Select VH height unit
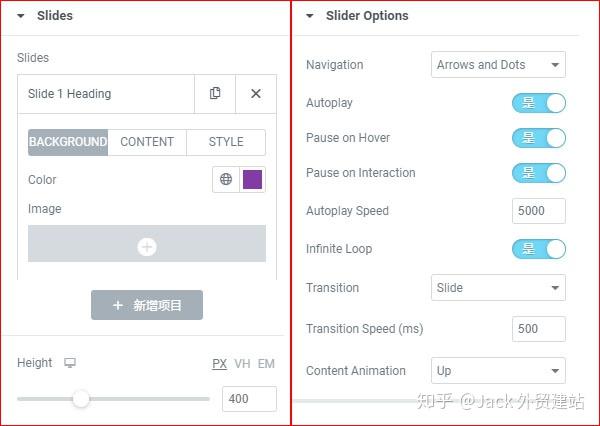This screenshot has width=600, height=426. point(242,364)
